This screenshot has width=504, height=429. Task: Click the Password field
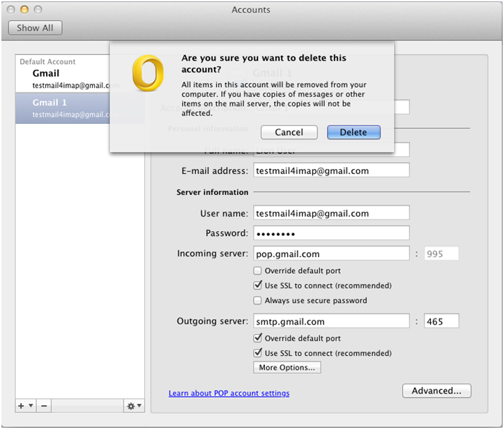coord(331,233)
